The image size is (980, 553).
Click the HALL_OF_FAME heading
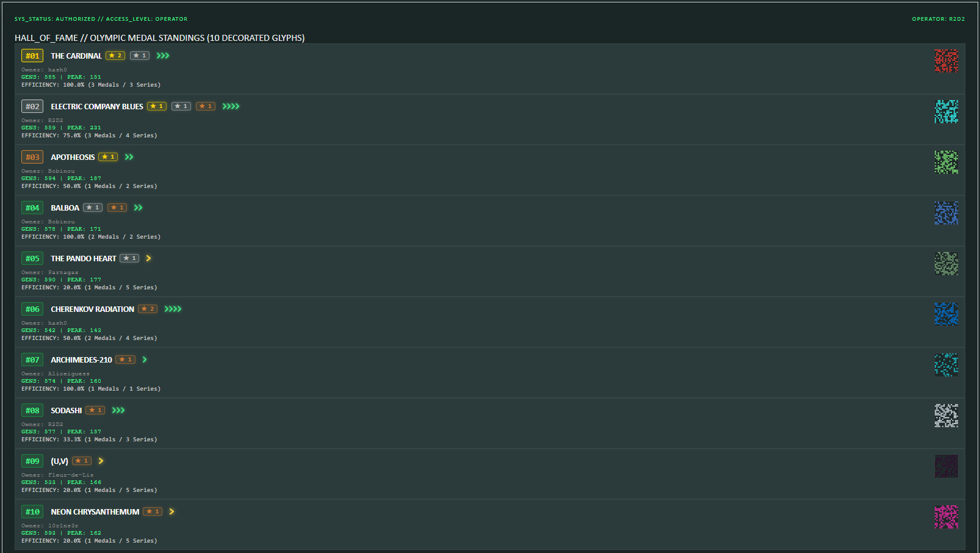160,38
